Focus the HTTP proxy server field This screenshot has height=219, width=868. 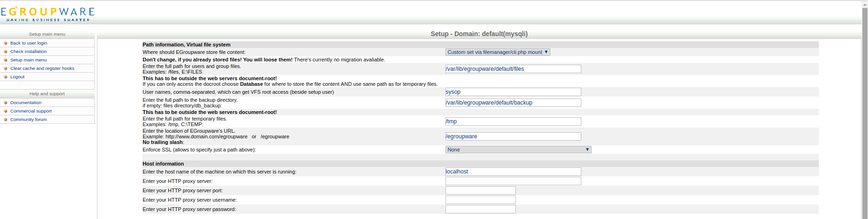[x=513, y=181]
